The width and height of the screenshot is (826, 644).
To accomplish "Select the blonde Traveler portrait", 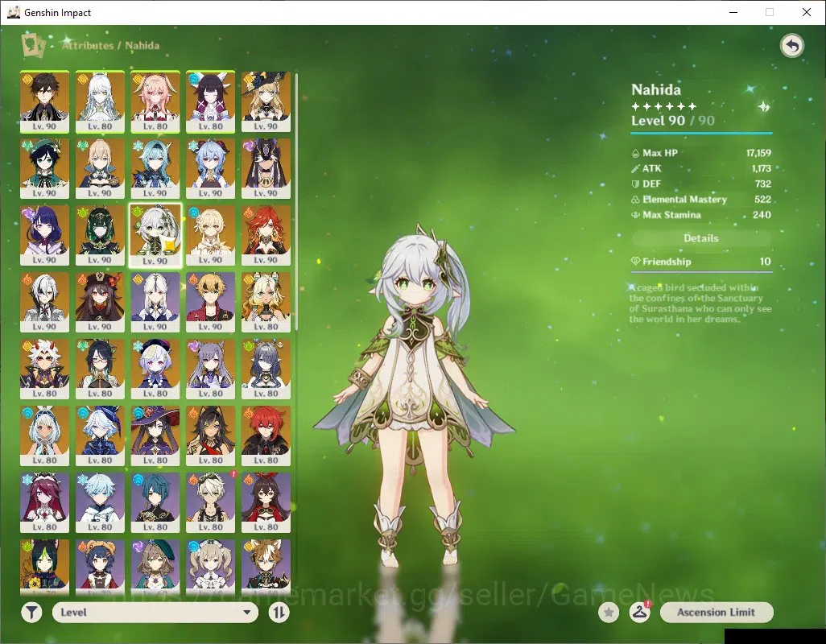I will click(211, 235).
